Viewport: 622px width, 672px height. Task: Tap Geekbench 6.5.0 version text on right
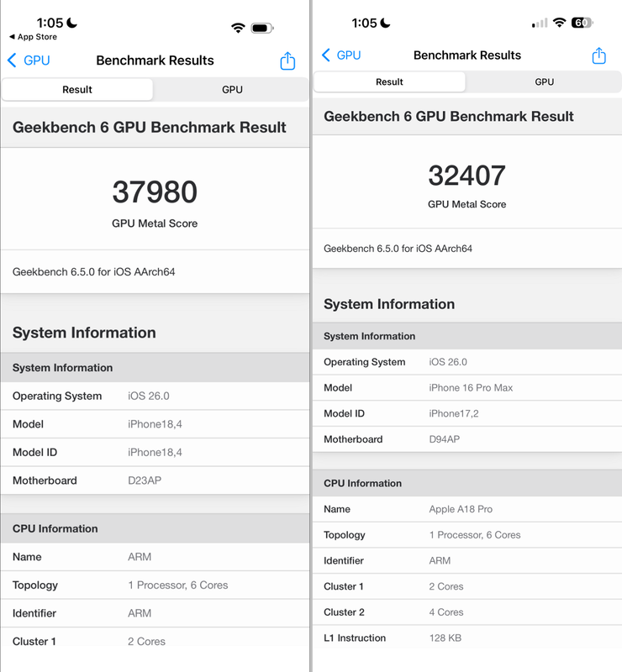[x=398, y=249]
